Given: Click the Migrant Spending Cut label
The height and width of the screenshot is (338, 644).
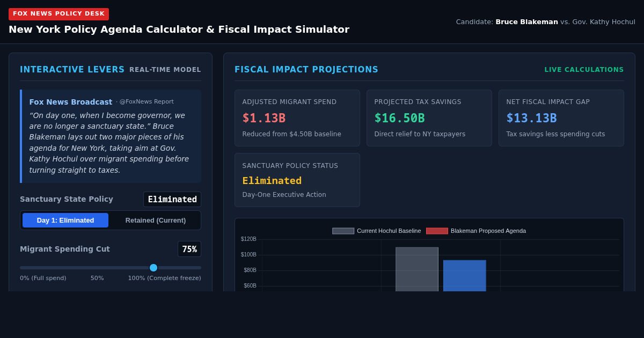Looking at the screenshot, I should [65, 249].
